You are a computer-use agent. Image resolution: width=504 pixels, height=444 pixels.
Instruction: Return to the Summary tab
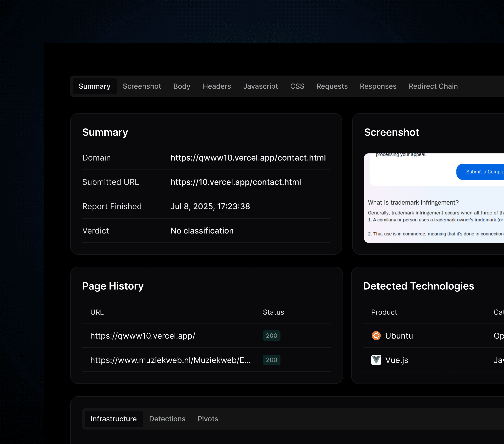click(95, 86)
